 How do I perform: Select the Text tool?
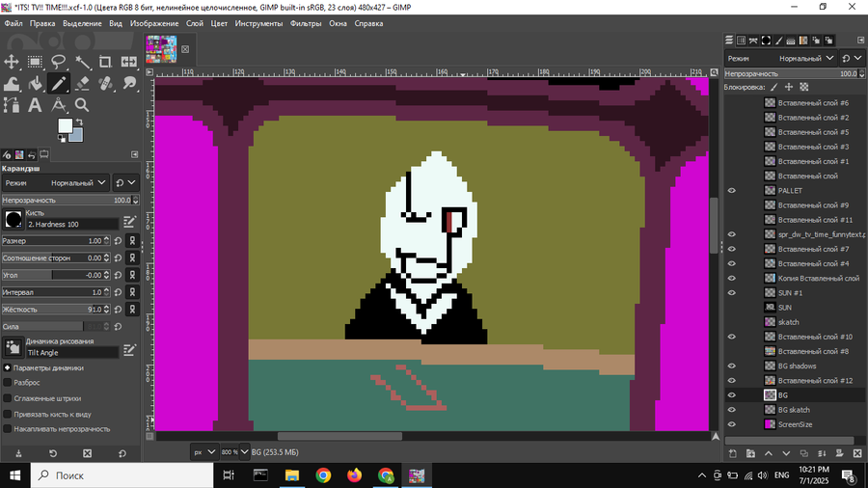[x=35, y=104]
